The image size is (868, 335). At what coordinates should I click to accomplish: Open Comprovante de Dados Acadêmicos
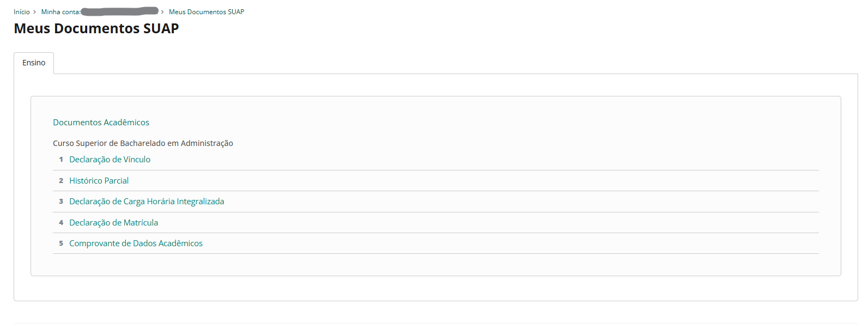click(136, 243)
